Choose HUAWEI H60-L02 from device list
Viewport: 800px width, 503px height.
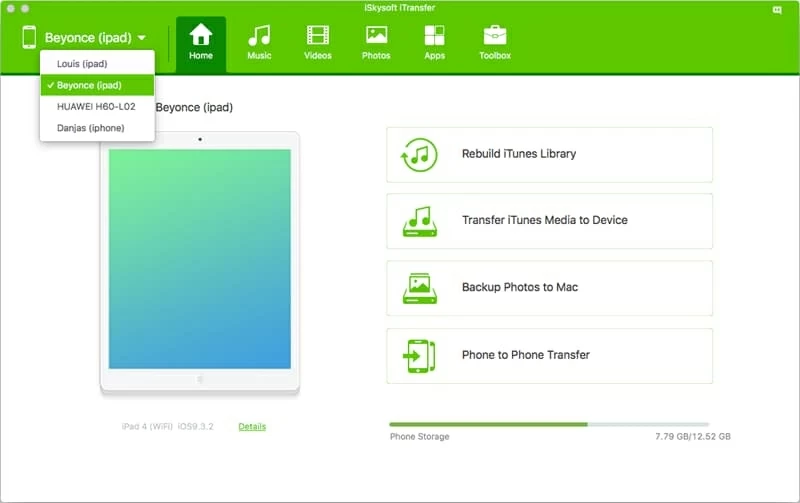pos(97,107)
